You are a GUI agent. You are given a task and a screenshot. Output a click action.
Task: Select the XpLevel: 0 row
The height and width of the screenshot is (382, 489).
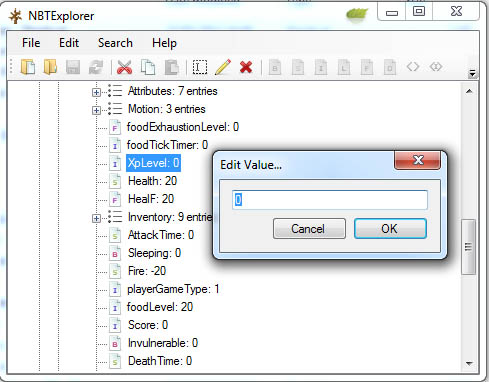click(153, 163)
